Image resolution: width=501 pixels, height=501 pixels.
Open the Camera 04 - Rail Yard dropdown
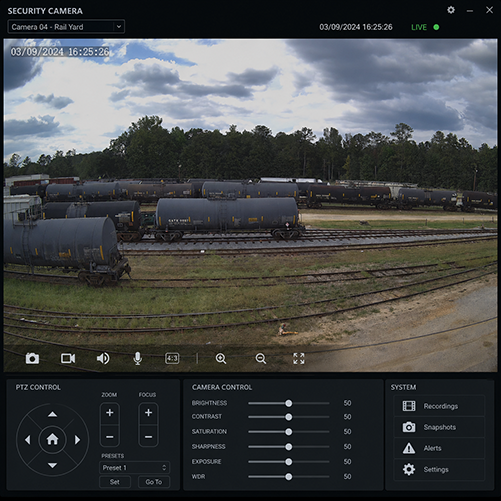66,27
